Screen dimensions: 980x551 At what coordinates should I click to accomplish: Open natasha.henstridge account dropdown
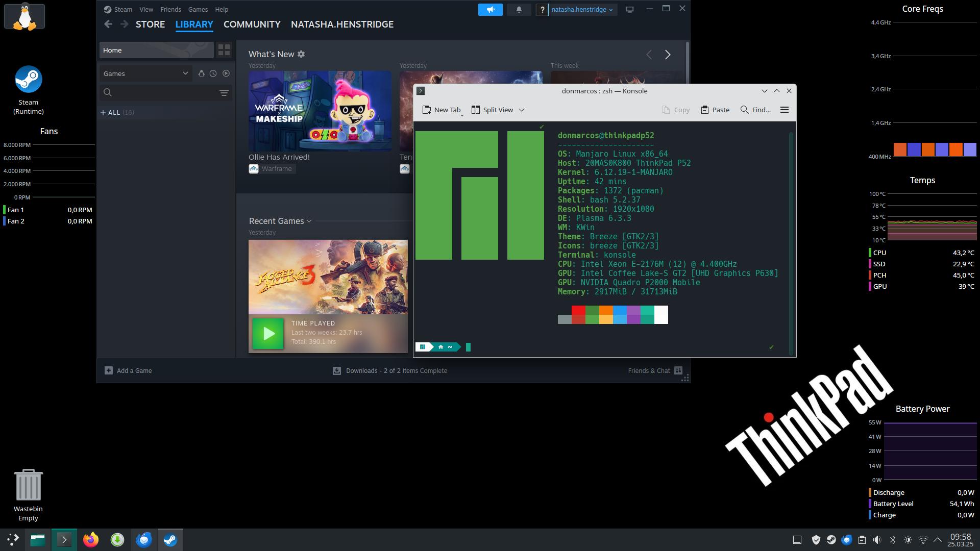(x=582, y=10)
